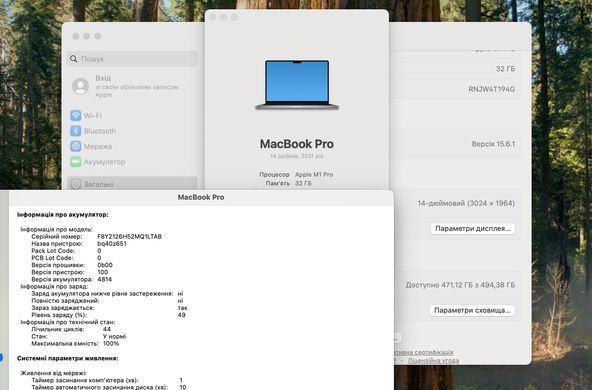Screen dimensions: 592x390
Task: Click the 32 ГБ memory row in System Settings
Action: tap(455, 69)
